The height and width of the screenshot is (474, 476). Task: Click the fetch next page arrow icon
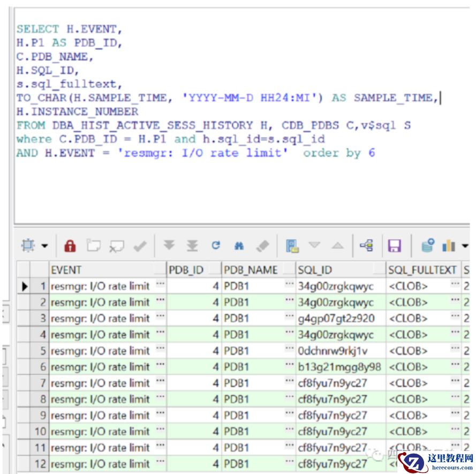point(169,245)
